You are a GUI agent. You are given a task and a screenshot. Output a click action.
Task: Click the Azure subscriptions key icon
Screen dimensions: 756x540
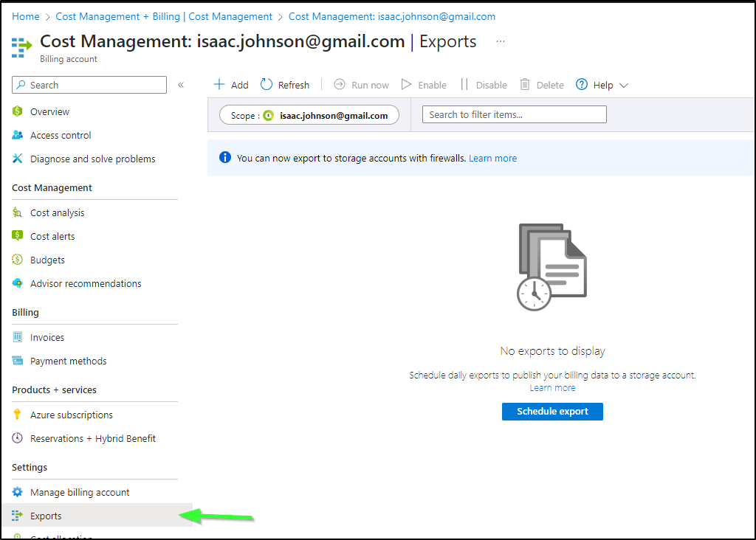pyautogui.click(x=18, y=415)
